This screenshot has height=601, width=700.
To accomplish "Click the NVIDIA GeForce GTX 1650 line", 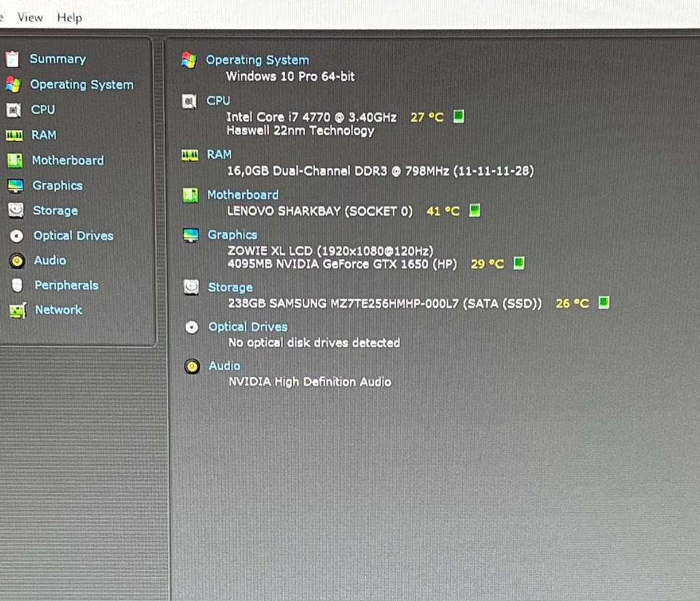I will pos(343,264).
